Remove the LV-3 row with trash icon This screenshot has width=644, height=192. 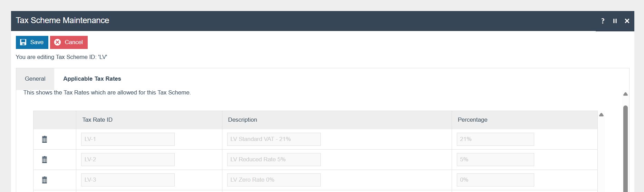[45, 180]
